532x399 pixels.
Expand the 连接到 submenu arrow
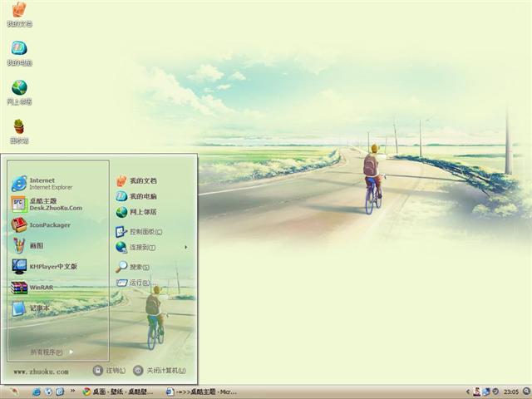[186, 247]
